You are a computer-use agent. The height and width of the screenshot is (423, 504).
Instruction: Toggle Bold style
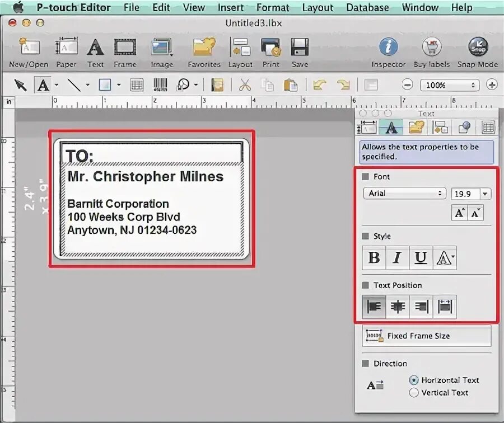[374, 258]
